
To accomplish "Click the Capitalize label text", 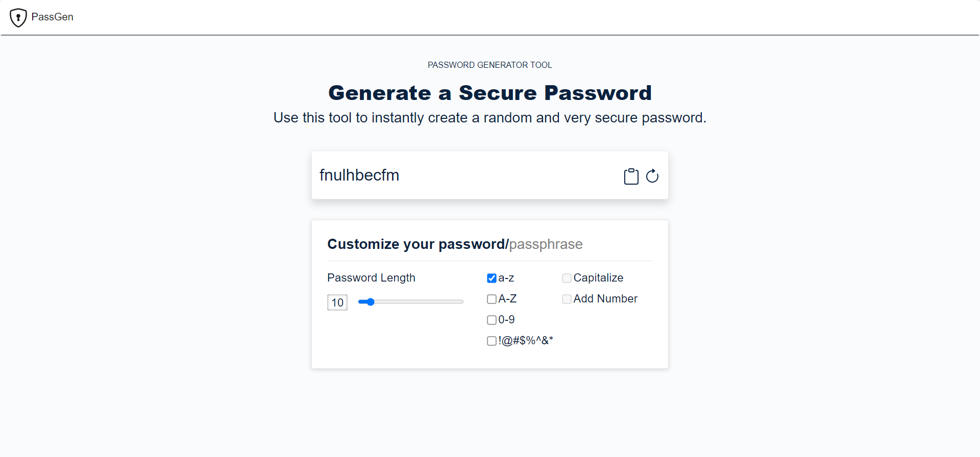I will [598, 278].
